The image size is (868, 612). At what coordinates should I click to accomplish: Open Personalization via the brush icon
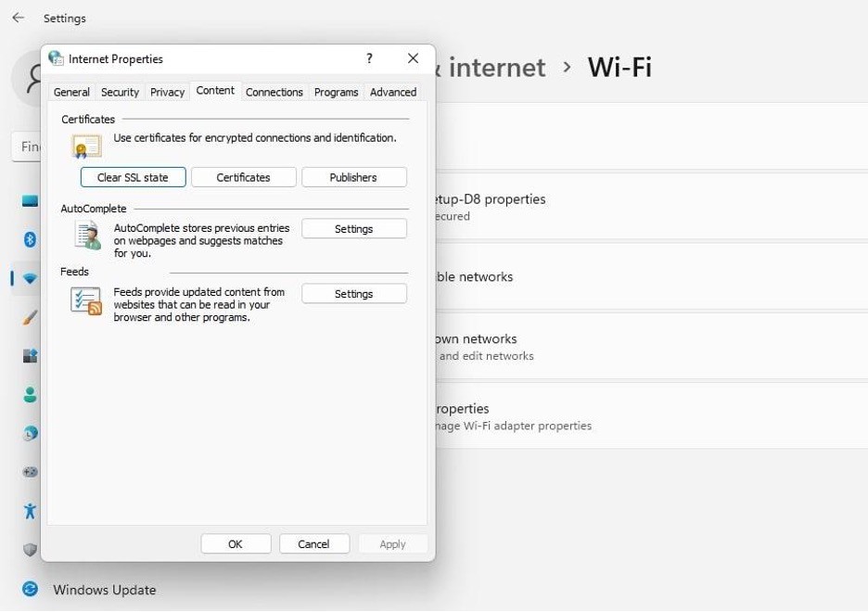pos(29,316)
